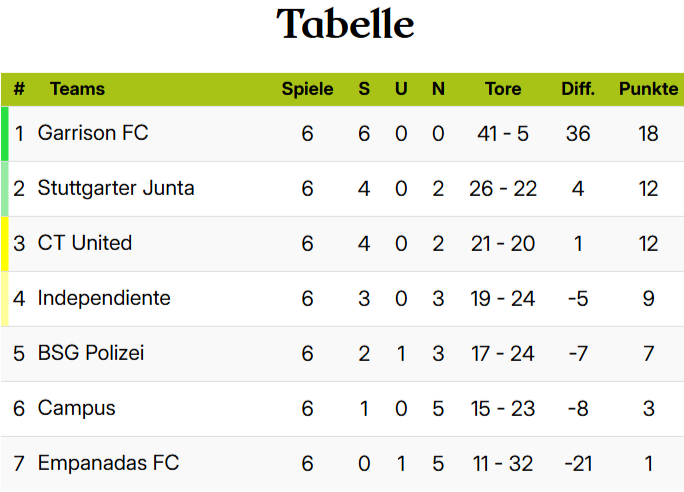The image size is (684, 492).
Task: Click the Independiente team name
Action: click(x=104, y=298)
